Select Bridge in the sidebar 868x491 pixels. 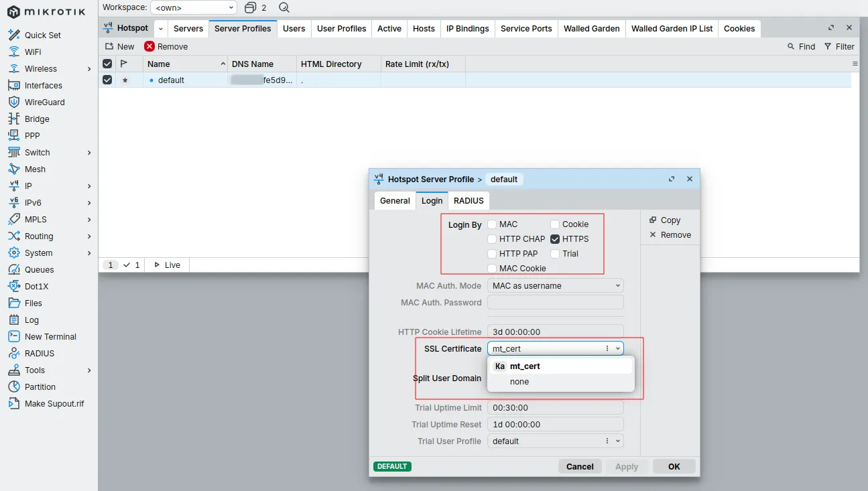pyautogui.click(x=37, y=119)
